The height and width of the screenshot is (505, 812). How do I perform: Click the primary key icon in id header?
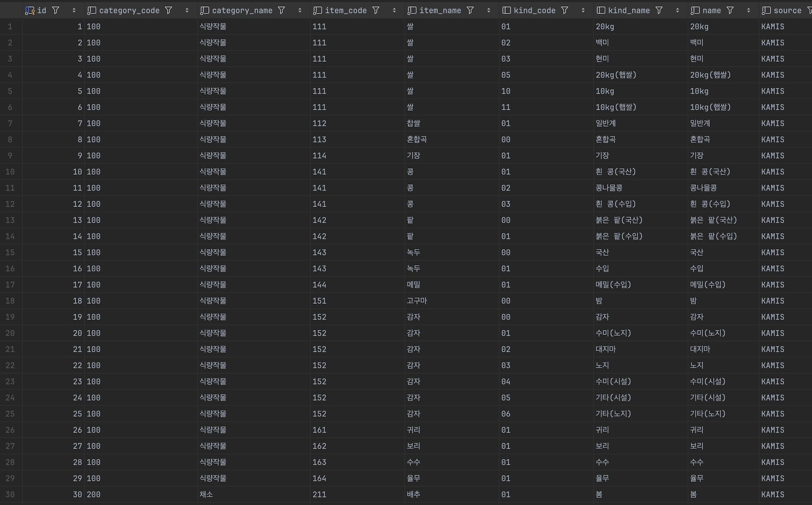pos(29,11)
